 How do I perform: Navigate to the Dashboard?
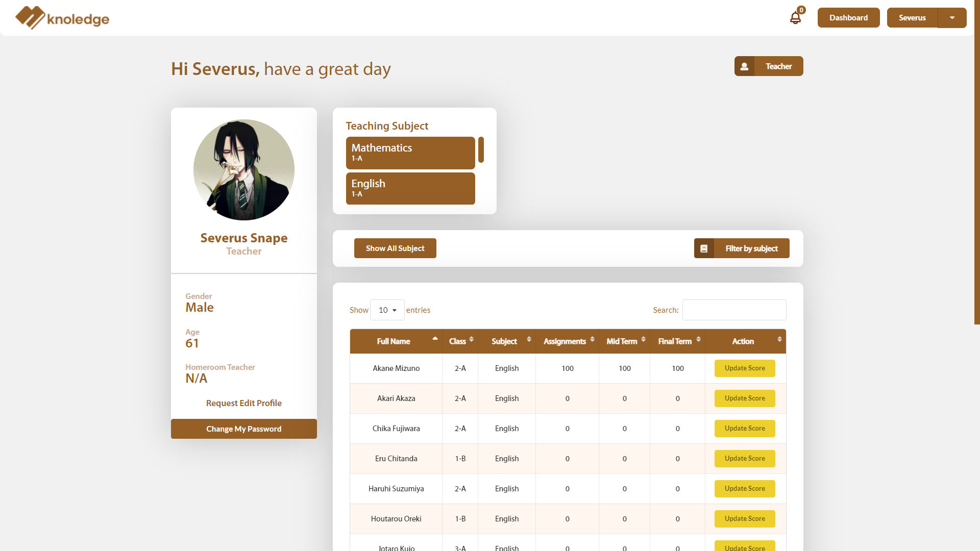point(848,17)
